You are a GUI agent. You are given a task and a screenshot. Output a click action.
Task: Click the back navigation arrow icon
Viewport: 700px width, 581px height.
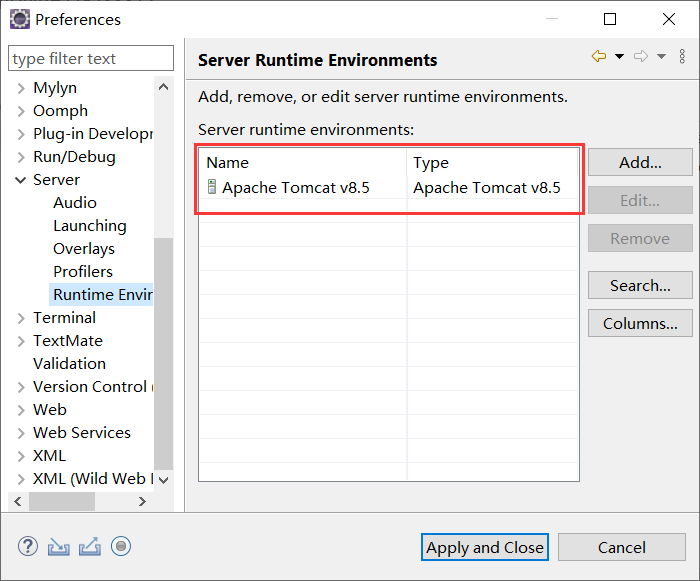tap(599, 56)
